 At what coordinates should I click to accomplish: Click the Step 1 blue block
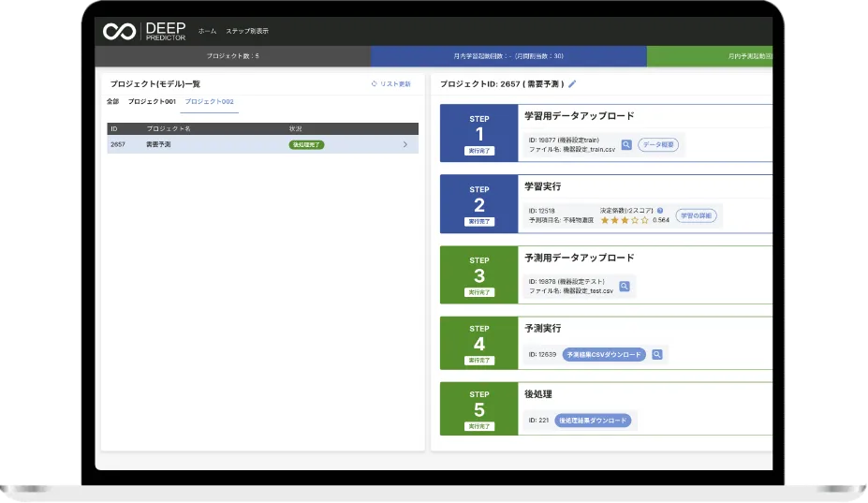coord(478,133)
